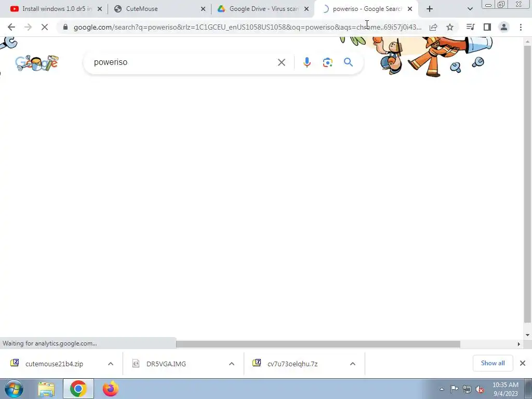Open Chrome side panel
This screenshot has height=399, width=532.
click(x=487, y=27)
